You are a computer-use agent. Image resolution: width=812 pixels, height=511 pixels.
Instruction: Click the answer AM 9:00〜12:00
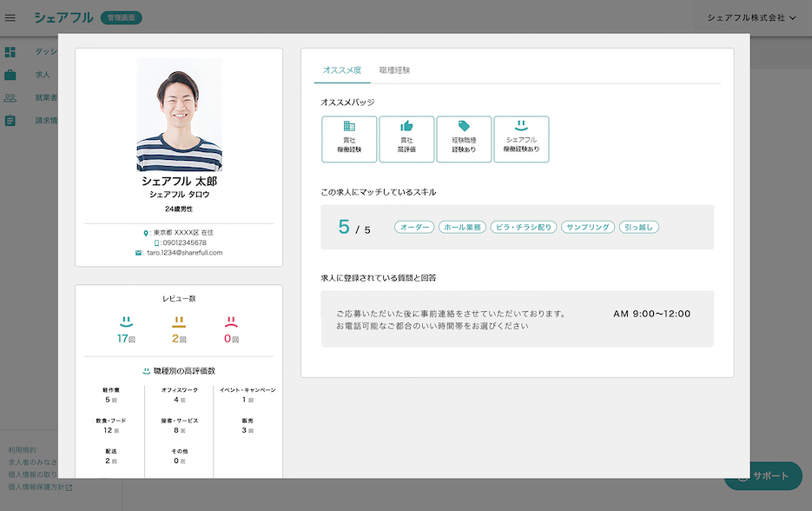point(652,314)
